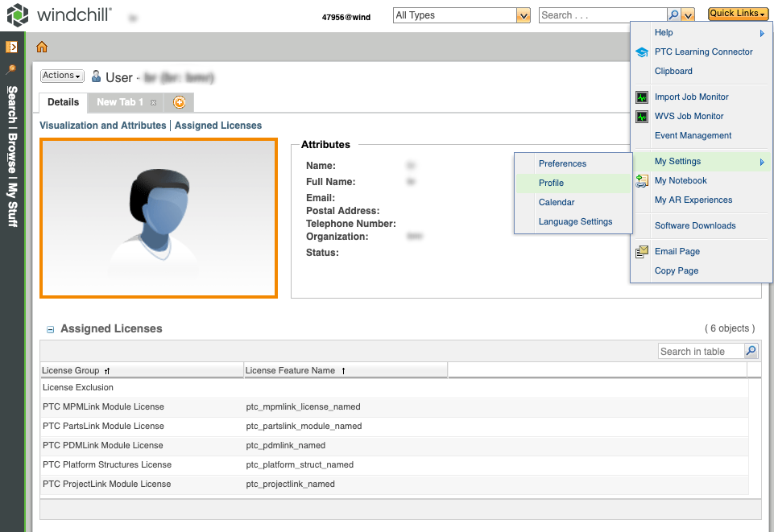Select PTC PartsLink Module License row
Image resolution: width=774 pixels, height=532 pixels.
pos(394,427)
